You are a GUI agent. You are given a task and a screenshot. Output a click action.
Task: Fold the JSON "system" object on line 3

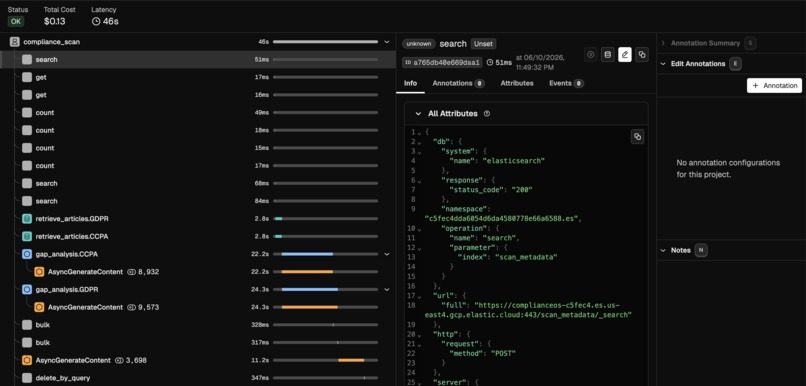click(420, 152)
